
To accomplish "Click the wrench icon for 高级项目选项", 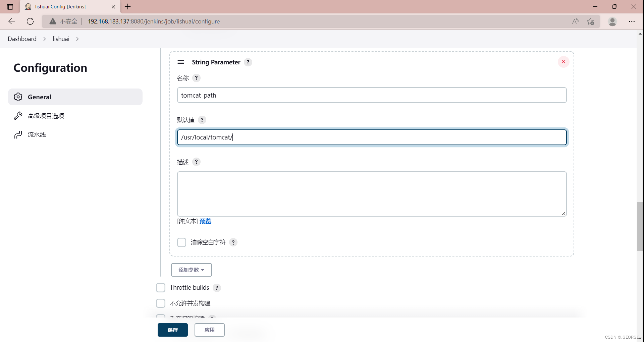I will pos(18,116).
